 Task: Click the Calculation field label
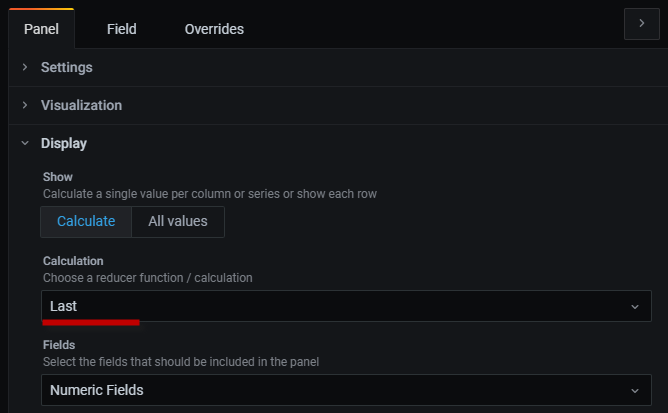coord(73,261)
